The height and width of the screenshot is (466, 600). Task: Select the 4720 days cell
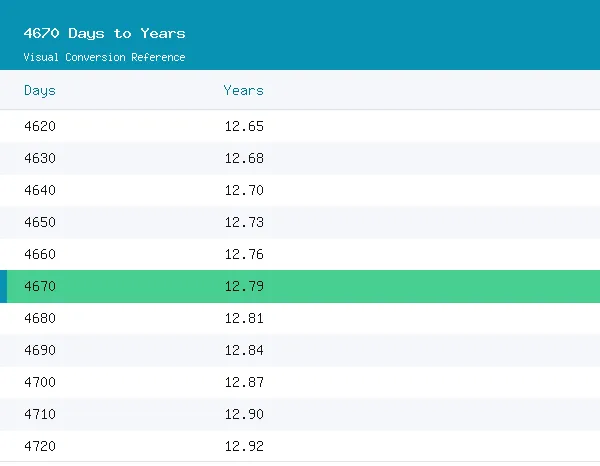[x=40, y=446]
